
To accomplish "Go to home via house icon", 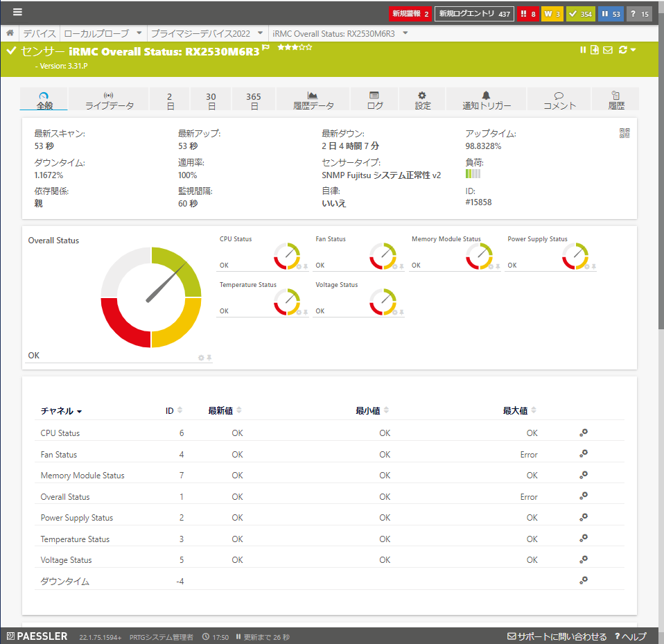I will tap(10, 33).
